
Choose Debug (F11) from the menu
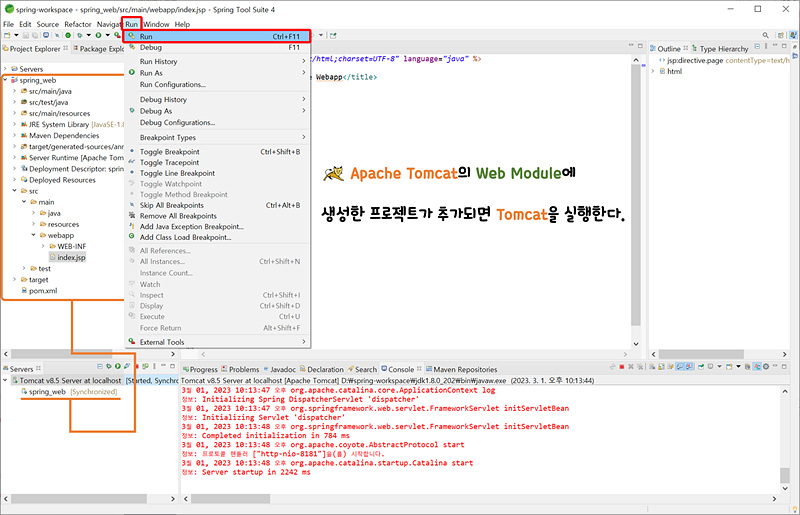point(217,47)
